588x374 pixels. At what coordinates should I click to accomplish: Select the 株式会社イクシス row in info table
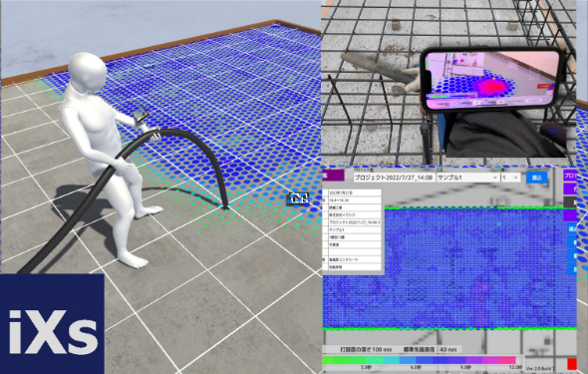[355, 215]
